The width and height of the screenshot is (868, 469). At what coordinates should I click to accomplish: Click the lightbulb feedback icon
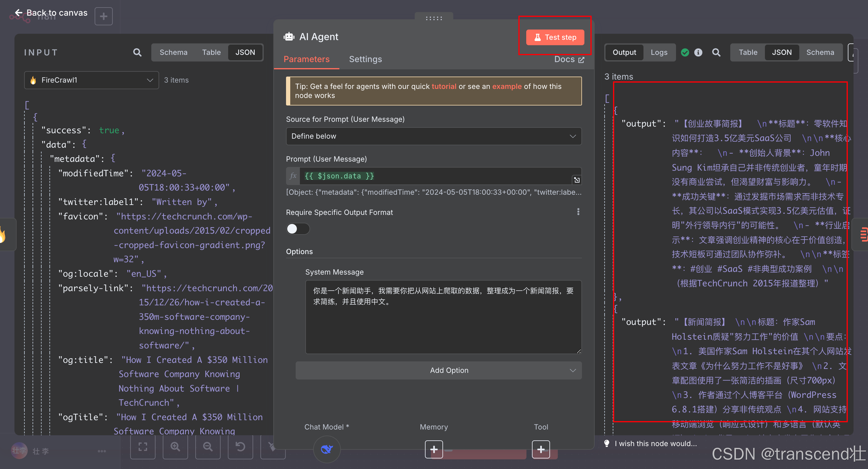coord(606,443)
